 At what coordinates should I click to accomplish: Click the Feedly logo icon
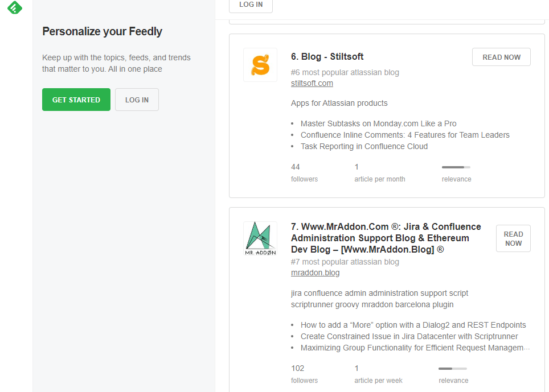[x=15, y=7]
